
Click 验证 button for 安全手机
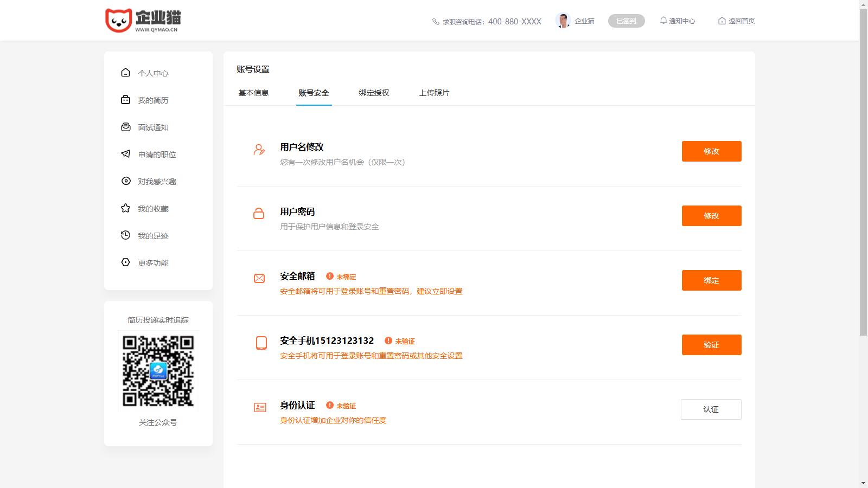pos(711,345)
